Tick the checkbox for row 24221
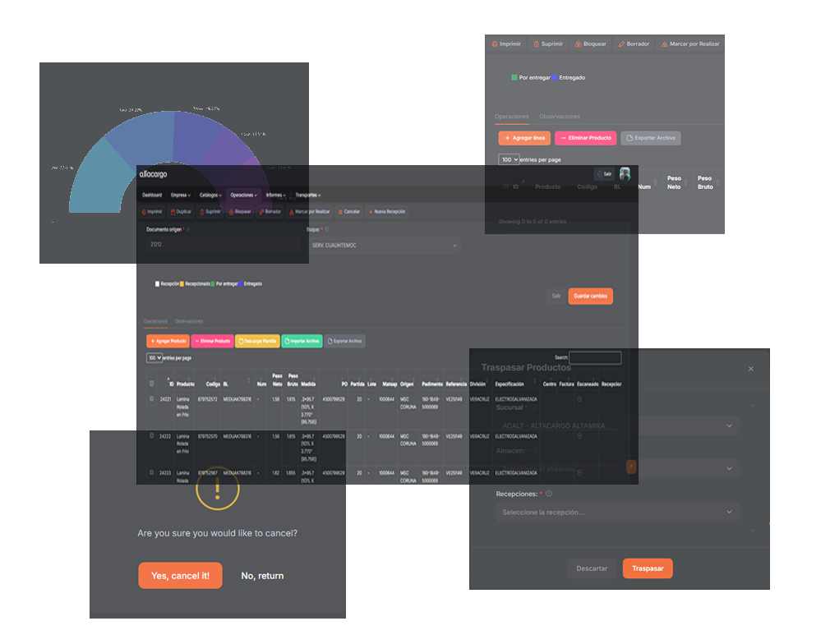830x644 pixels. tap(151, 399)
